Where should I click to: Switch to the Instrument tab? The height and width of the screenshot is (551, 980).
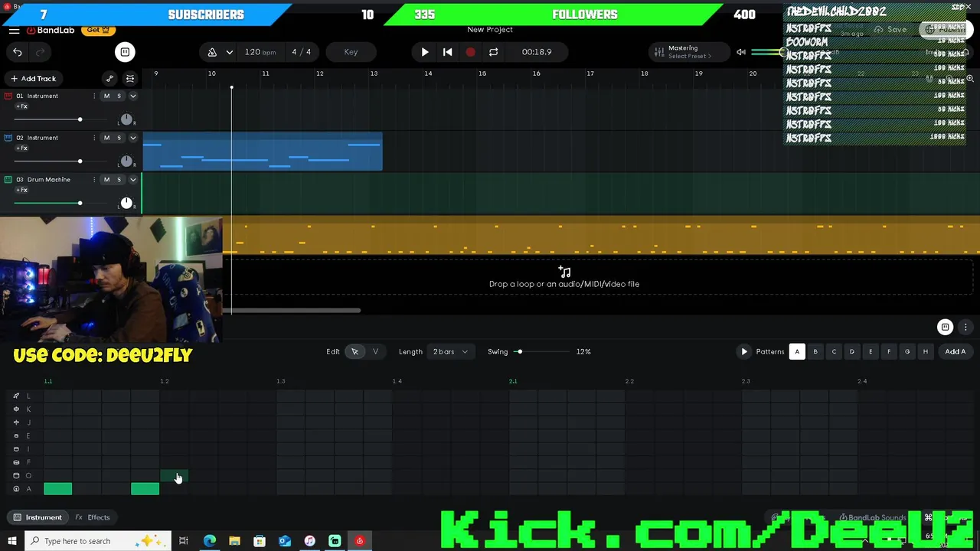tap(38, 517)
